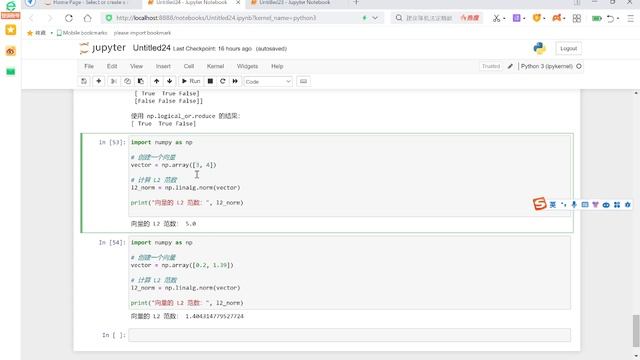Rename notebook by clicking Untitled24 title
Screen dimensions: 640x360
(151, 48)
